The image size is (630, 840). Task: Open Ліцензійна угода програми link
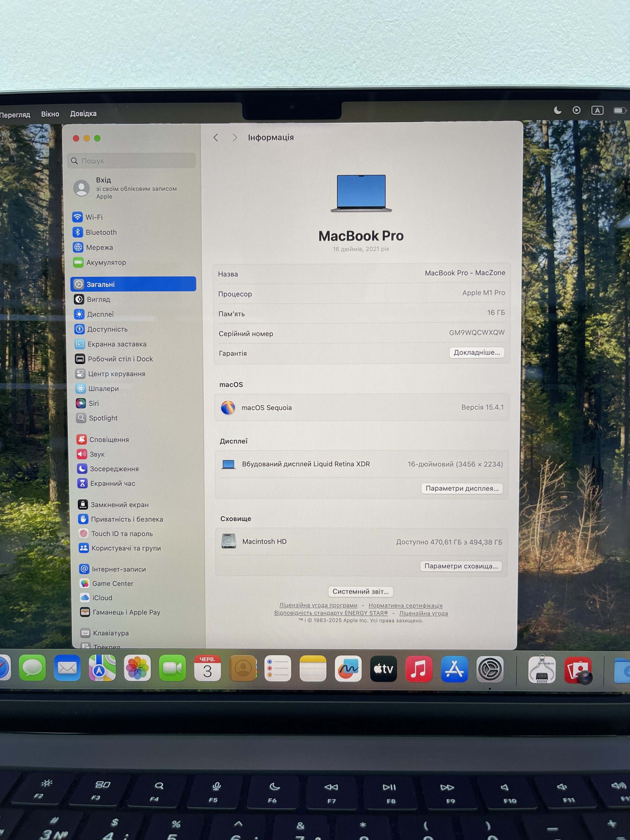tap(318, 605)
